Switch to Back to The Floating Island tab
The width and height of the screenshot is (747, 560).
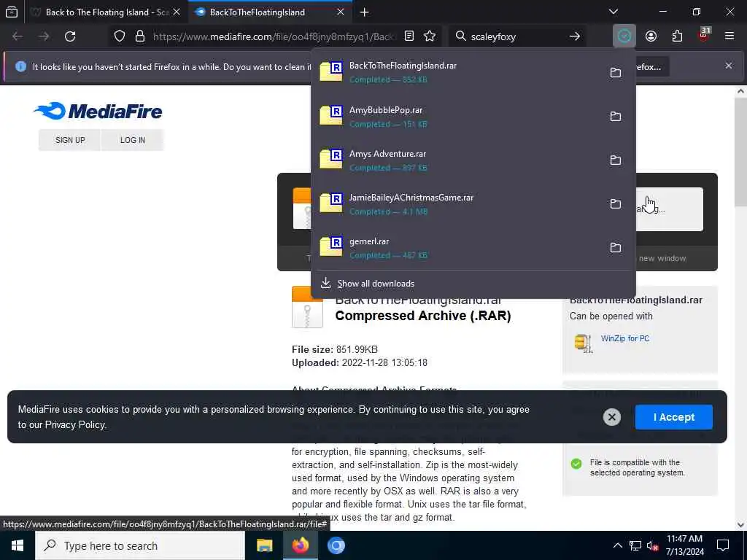click(105, 12)
